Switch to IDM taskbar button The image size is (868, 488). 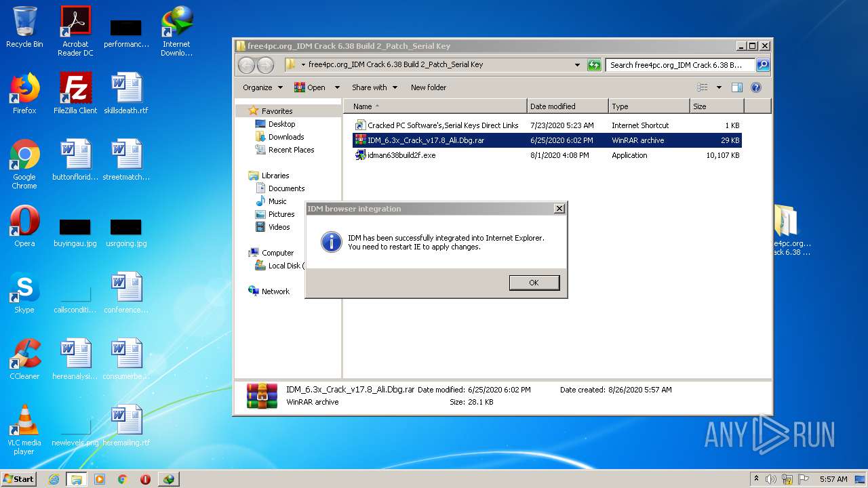point(168,479)
